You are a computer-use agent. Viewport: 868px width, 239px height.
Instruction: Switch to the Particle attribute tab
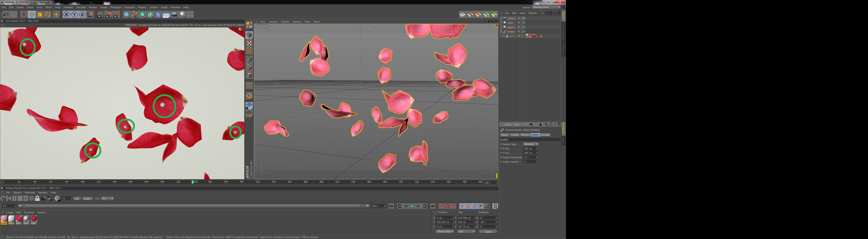pyautogui.click(x=525, y=135)
